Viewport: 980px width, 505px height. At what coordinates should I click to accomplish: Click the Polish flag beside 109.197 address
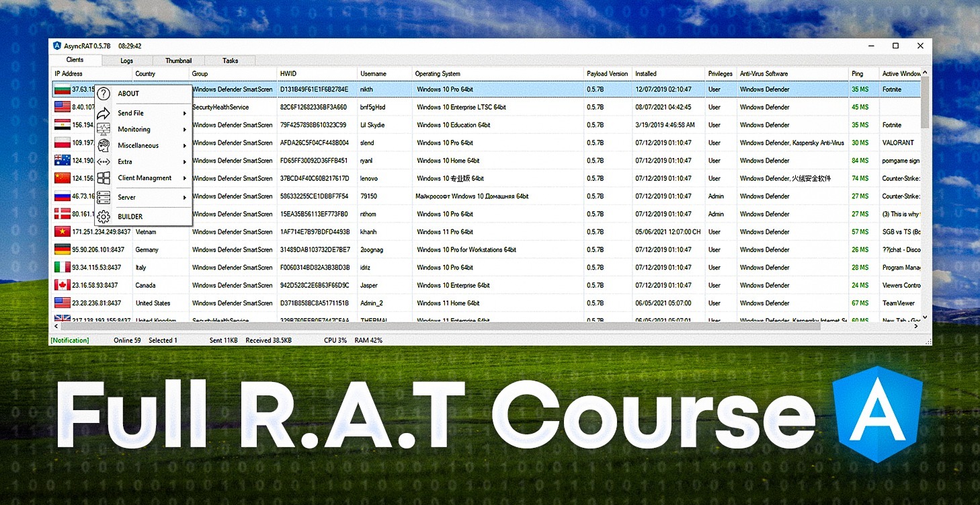pos(63,143)
